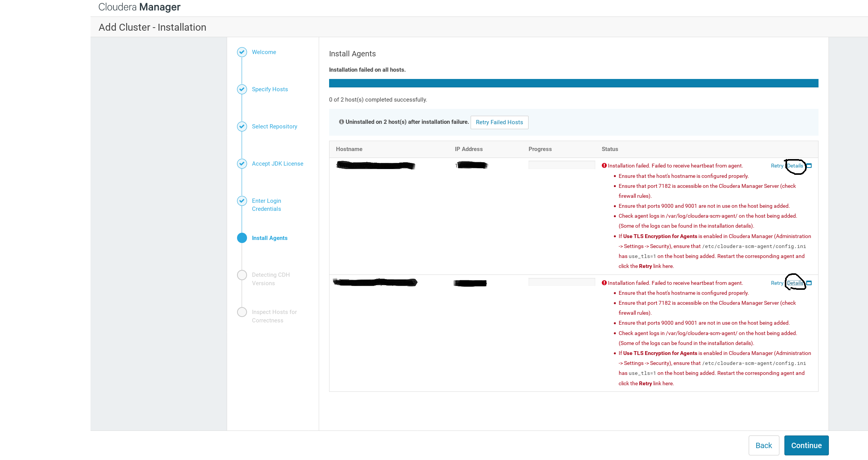This screenshot has height=460, width=868.
Task: Go to the Select Repository step
Action: [x=274, y=127]
